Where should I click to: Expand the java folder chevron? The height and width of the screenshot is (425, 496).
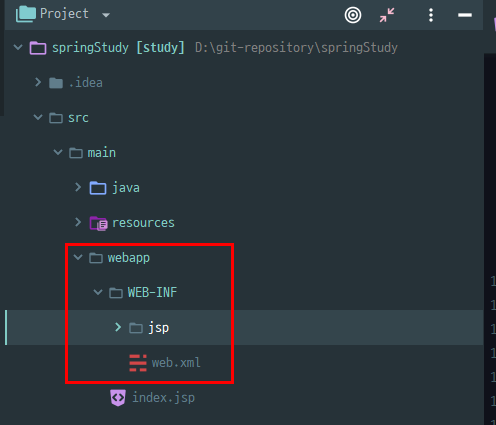pos(78,187)
